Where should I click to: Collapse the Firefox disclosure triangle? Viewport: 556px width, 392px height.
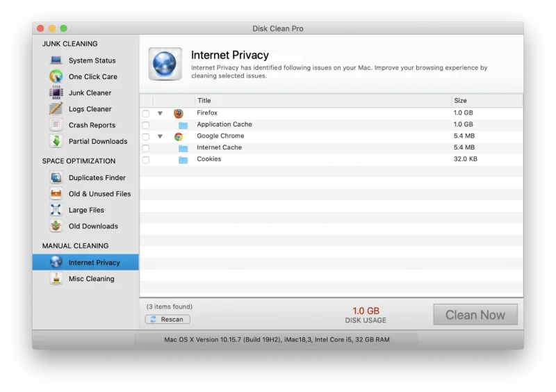(x=160, y=113)
